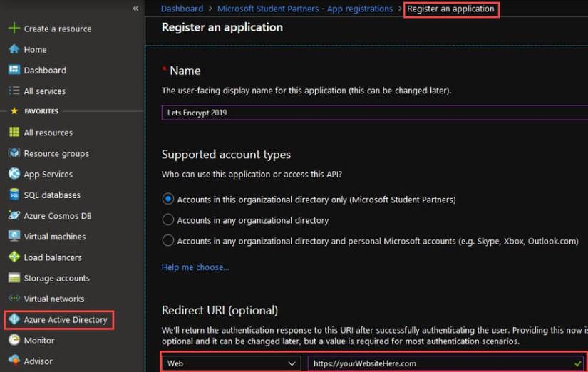Click the SQL databases icon

click(x=14, y=195)
